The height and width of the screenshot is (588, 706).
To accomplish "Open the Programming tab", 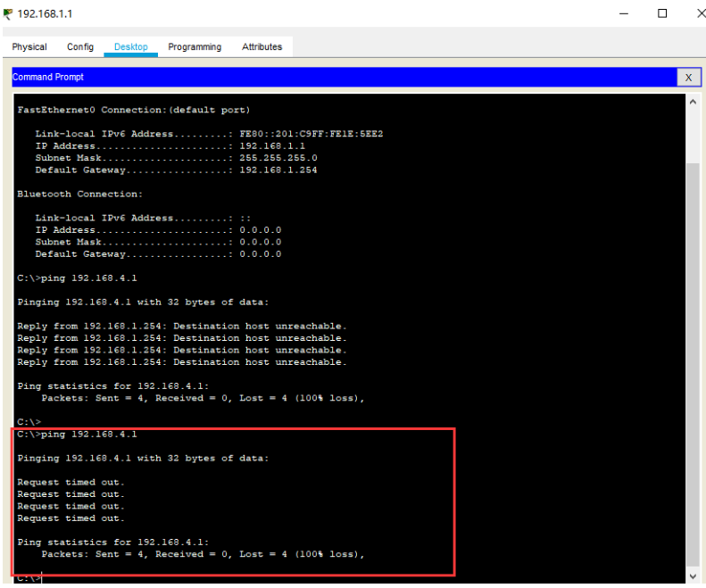I will [x=195, y=46].
